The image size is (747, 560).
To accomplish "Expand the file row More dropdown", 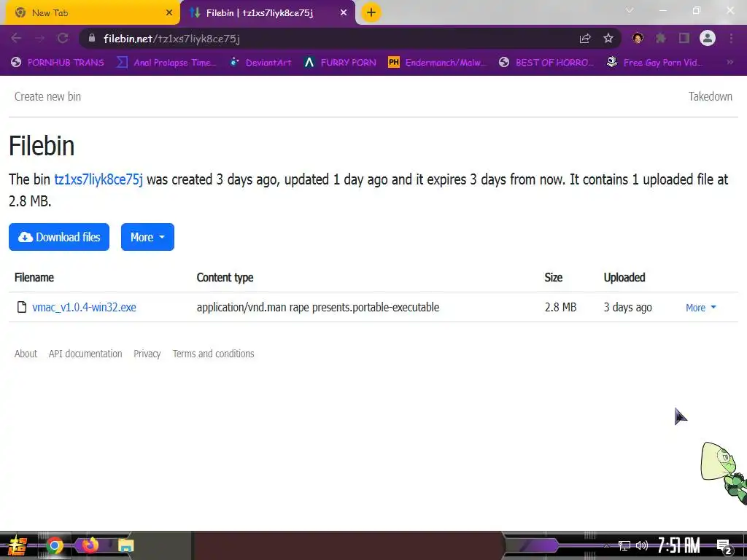I will point(701,308).
